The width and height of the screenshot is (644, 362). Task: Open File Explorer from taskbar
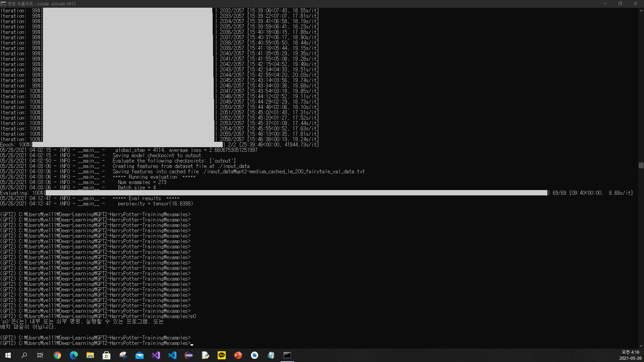click(90, 355)
